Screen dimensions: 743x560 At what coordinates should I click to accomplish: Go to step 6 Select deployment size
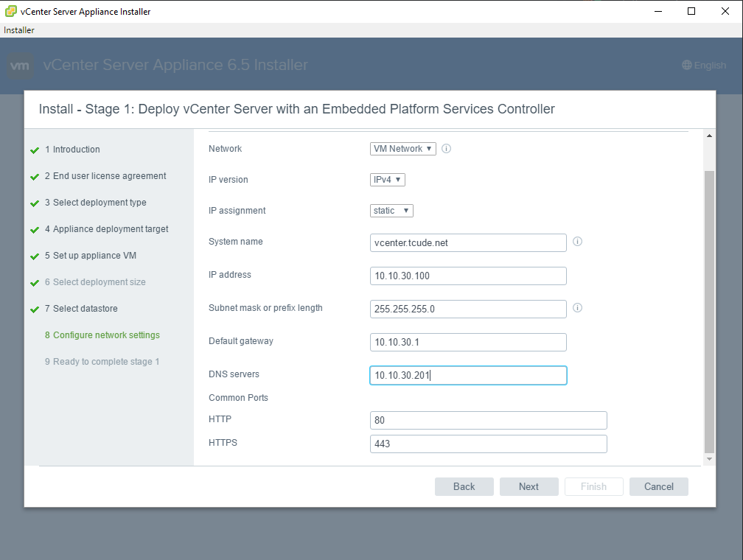pos(95,282)
